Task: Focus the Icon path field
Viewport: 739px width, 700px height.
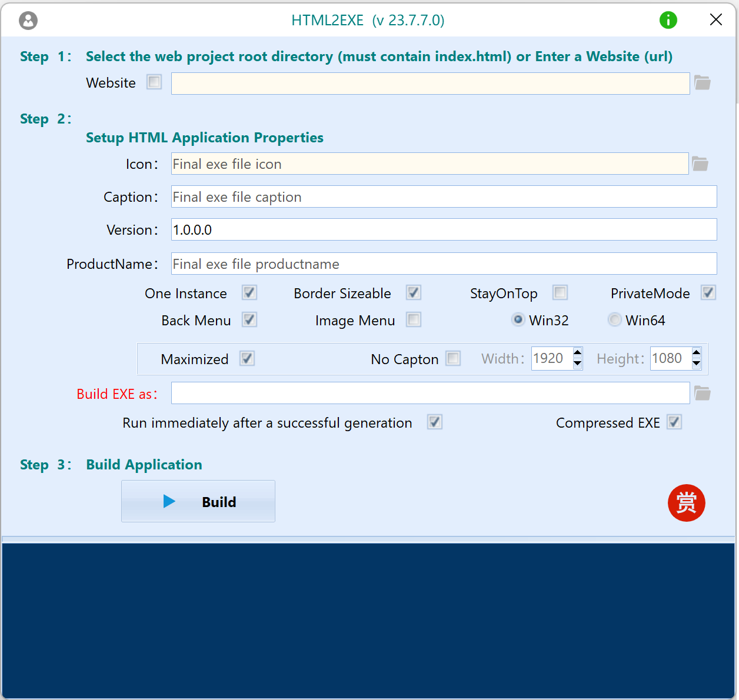Action: pyautogui.click(x=430, y=164)
